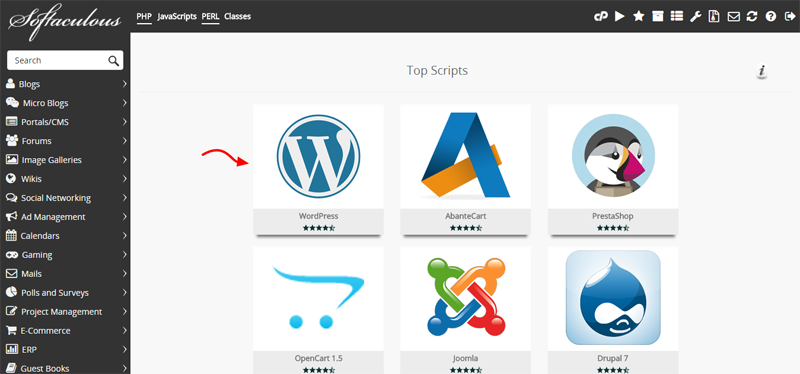The image size is (800, 374).
Task: Click the search magnifier icon
Action: [x=113, y=61]
